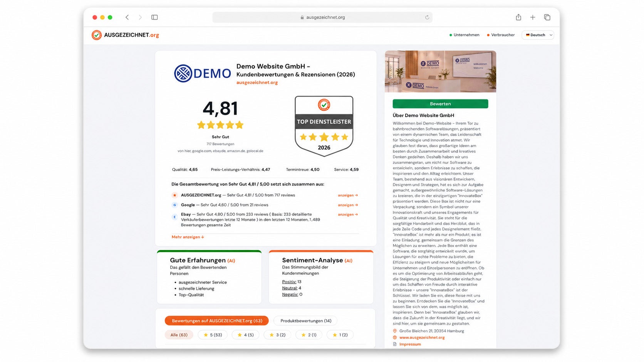Click the overall score 4,81
This screenshot has height=362, width=644.
(x=220, y=108)
